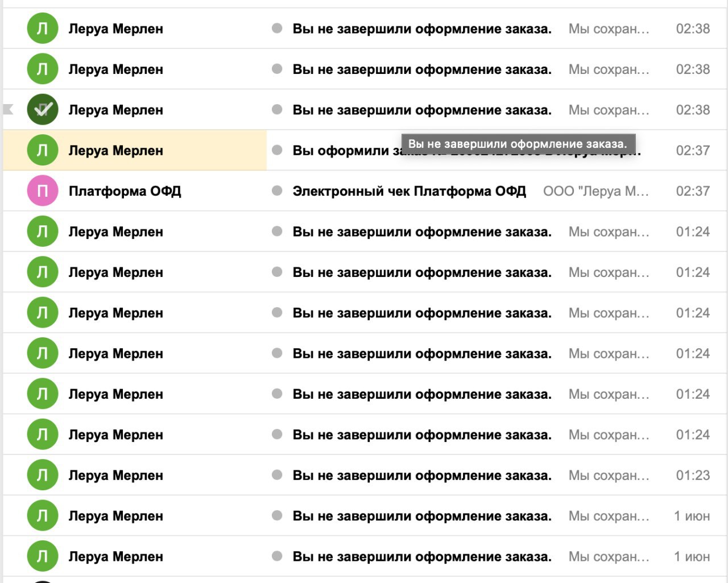Click the sender name in the 01:23 message row
The width and height of the screenshot is (728, 583).
[115, 476]
